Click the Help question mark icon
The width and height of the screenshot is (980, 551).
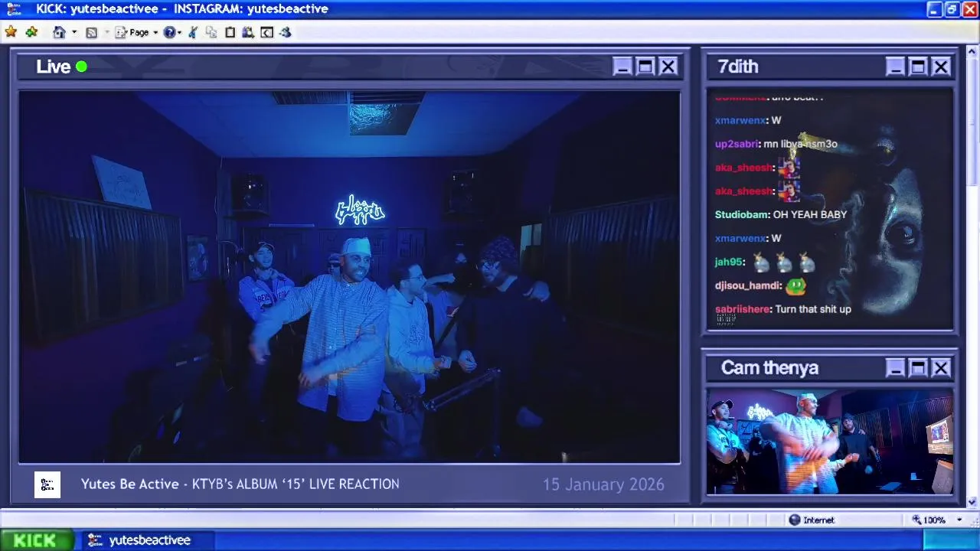169,32
